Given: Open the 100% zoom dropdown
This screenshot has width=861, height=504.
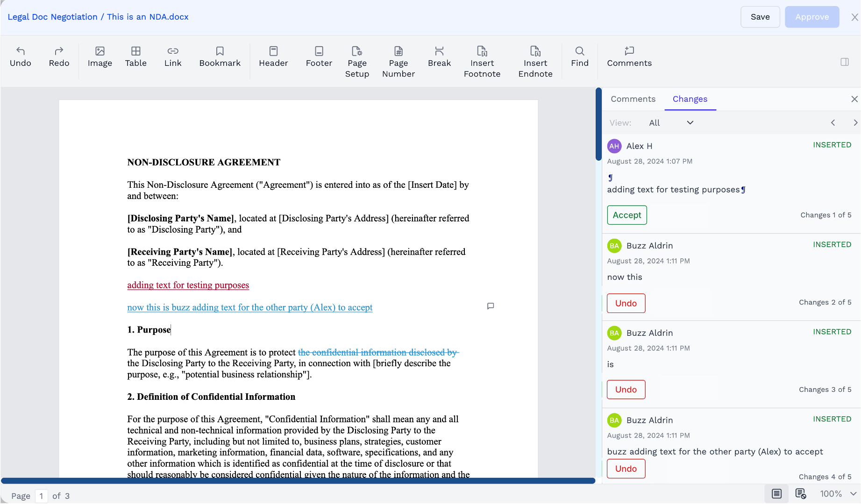Looking at the screenshot, I should pos(838,494).
